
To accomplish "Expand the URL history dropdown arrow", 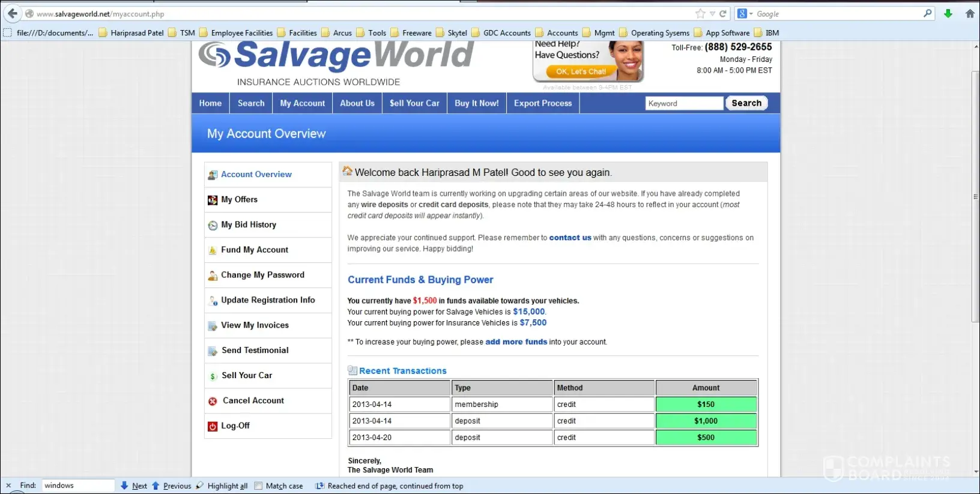I will point(712,14).
